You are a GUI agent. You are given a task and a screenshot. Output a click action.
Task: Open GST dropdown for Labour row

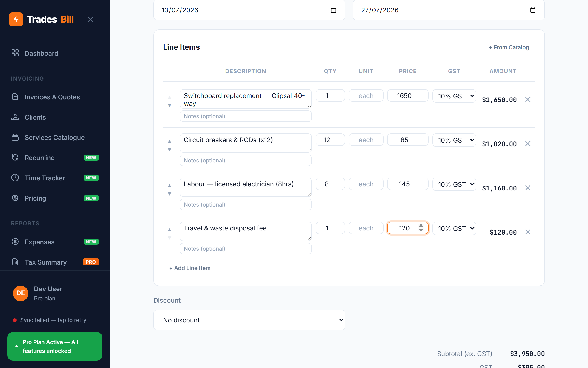[454, 184]
